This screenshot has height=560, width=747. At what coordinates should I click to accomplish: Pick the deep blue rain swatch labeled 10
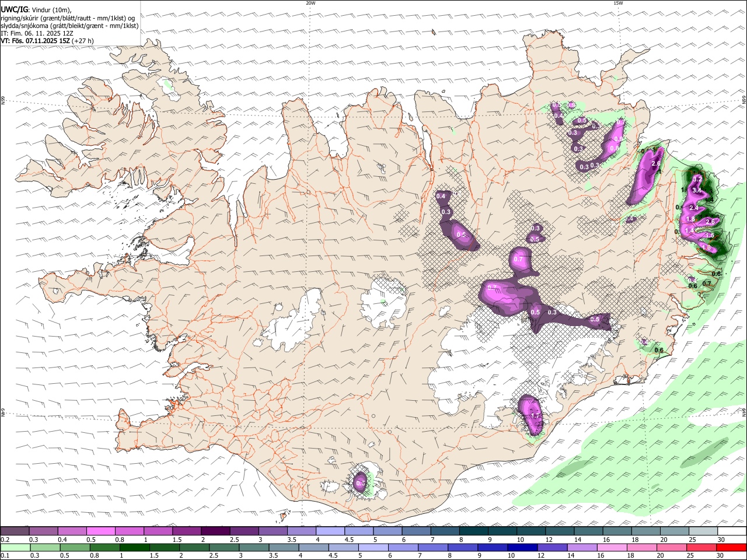(523, 548)
